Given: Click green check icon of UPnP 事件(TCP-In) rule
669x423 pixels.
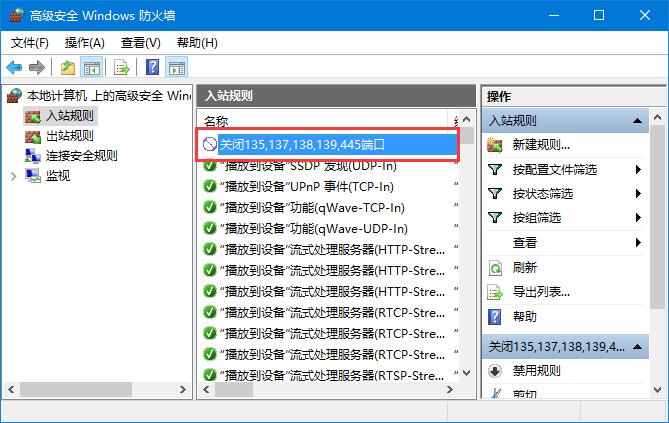Looking at the screenshot, I should (209, 186).
